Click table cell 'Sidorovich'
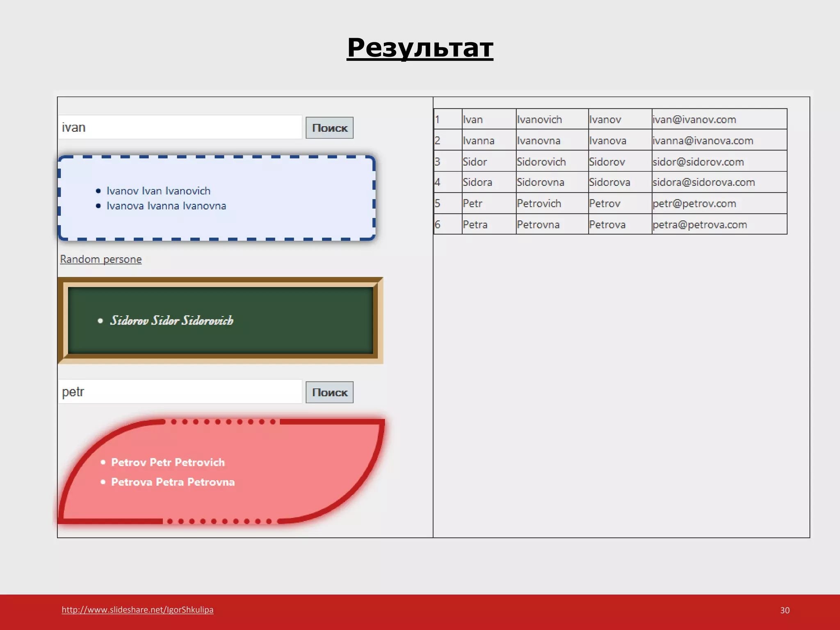Image resolution: width=840 pixels, height=630 pixels. pos(552,161)
